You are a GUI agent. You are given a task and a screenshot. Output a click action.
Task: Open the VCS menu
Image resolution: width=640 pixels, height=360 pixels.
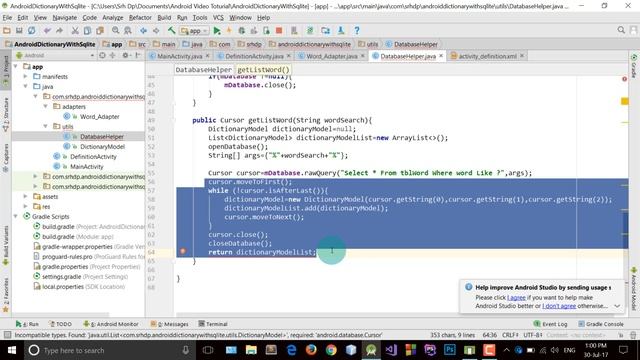[218, 18]
